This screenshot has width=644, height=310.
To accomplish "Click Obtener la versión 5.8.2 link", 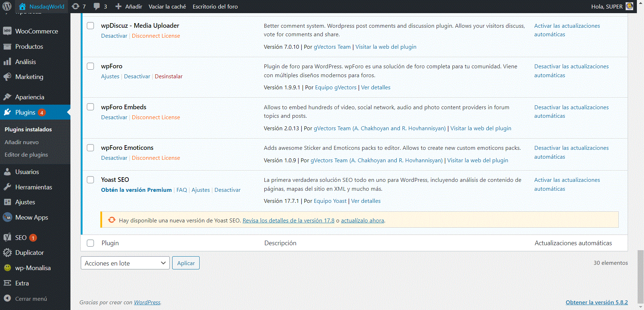I will point(597,302).
